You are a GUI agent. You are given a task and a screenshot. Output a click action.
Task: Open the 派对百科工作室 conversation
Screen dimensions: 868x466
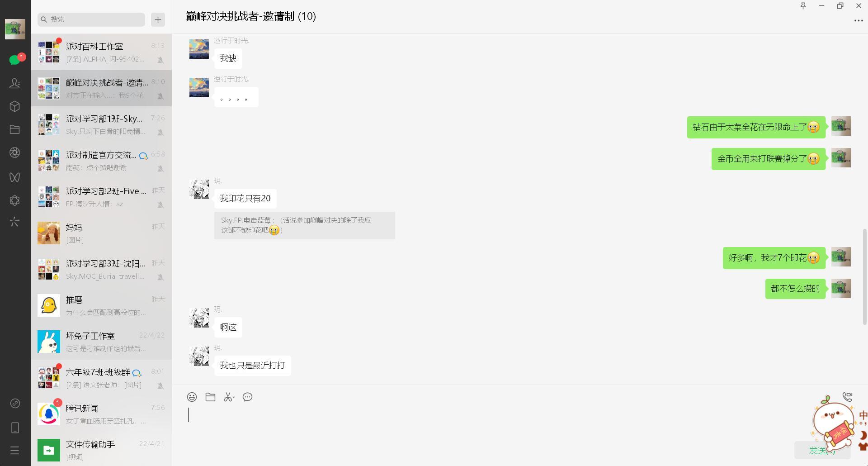(101, 52)
